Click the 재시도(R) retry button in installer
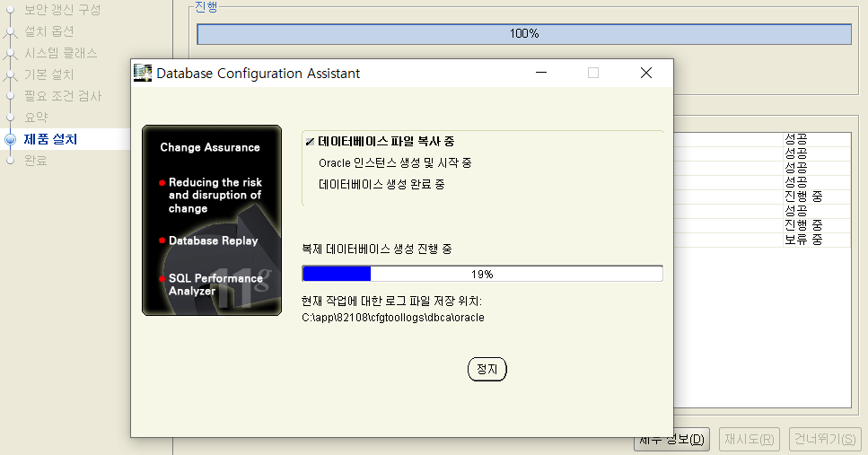This screenshot has height=455, width=868. [x=750, y=439]
